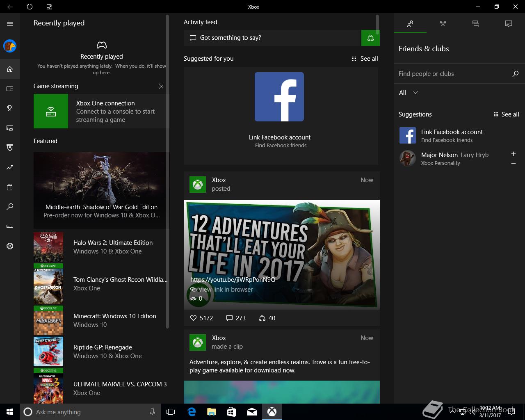The image size is (525, 420).
Task: Click the Minecraft game thumbnail
Action: point(48,321)
